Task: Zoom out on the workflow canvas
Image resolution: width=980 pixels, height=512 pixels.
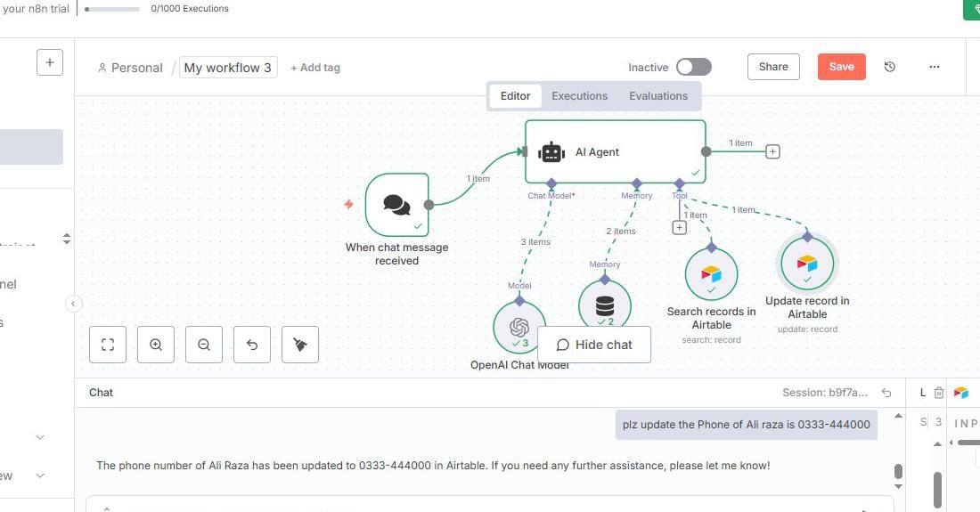Action: tap(204, 345)
